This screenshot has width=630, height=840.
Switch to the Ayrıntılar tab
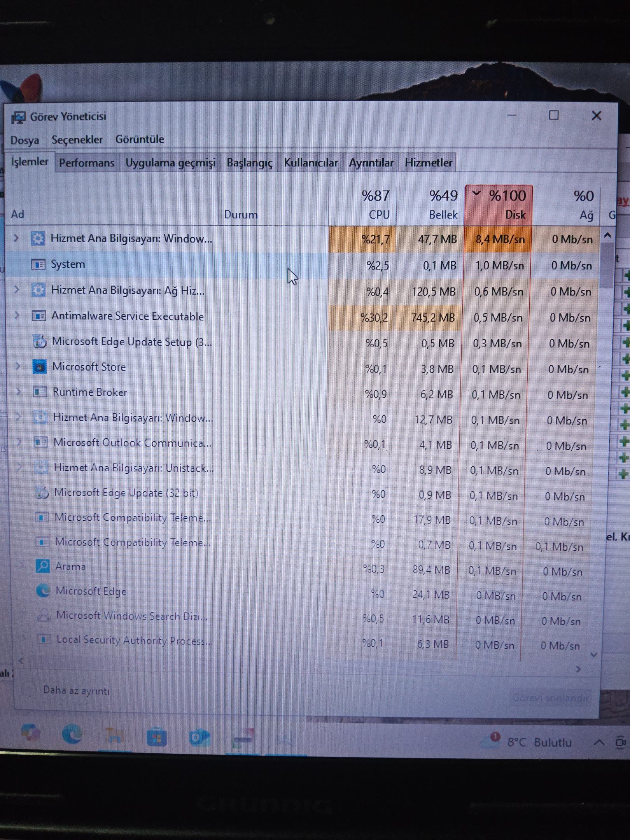[x=371, y=163]
